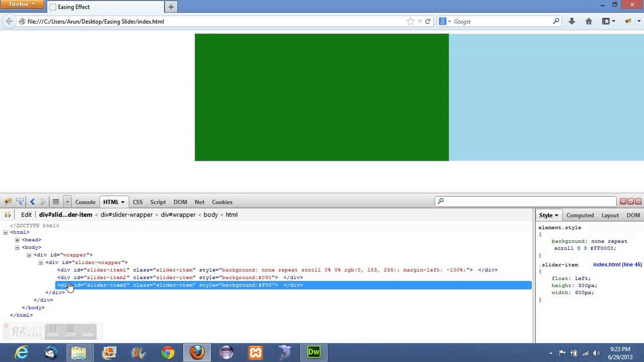644x362 pixels.
Task: Switch to the CSS panel
Action: (137, 202)
